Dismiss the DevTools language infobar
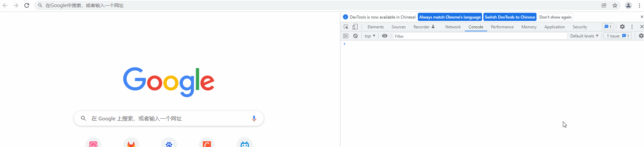Image resolution: width=644 pixels, height=147 pixels. tap(642, 17)
